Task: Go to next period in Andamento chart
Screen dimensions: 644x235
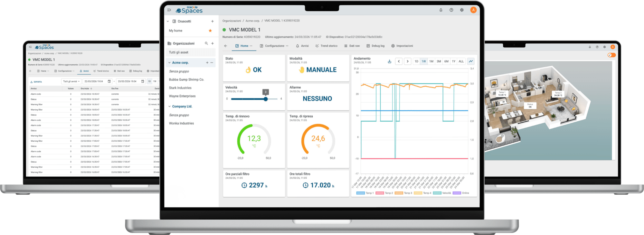Action: point(408,61)
